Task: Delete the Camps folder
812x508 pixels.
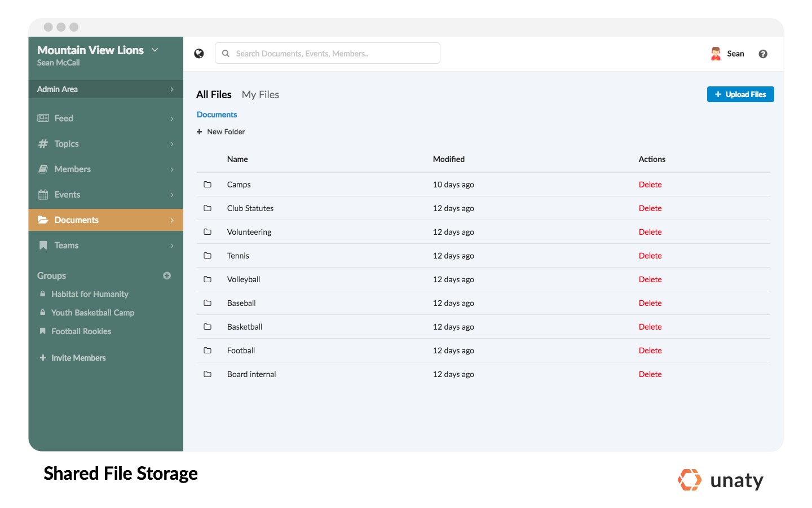Action: pyautogui.click(x=650, y=185)
